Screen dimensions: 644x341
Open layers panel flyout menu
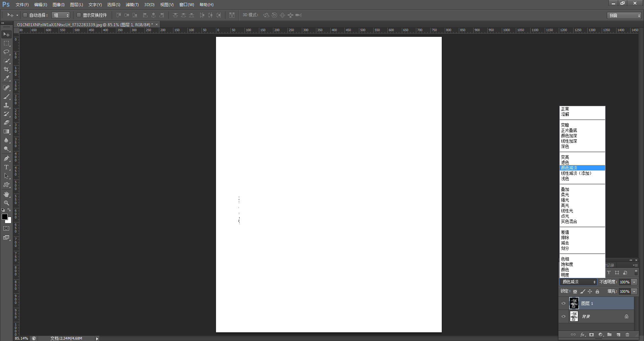(x=635, y=265)
